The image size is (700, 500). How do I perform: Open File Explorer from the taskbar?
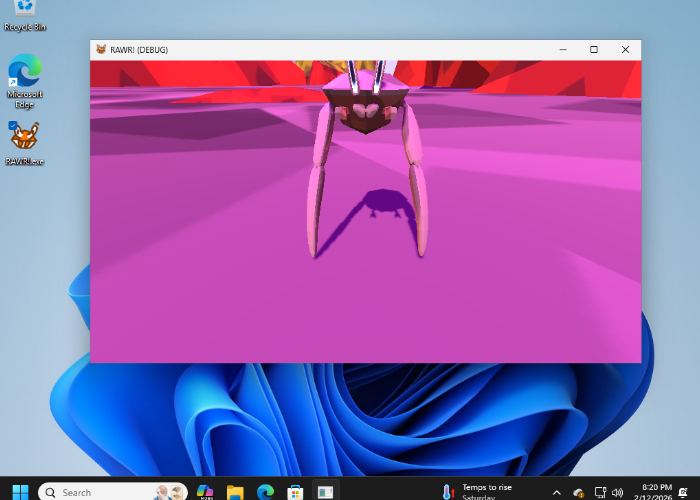tap(235, 492)
